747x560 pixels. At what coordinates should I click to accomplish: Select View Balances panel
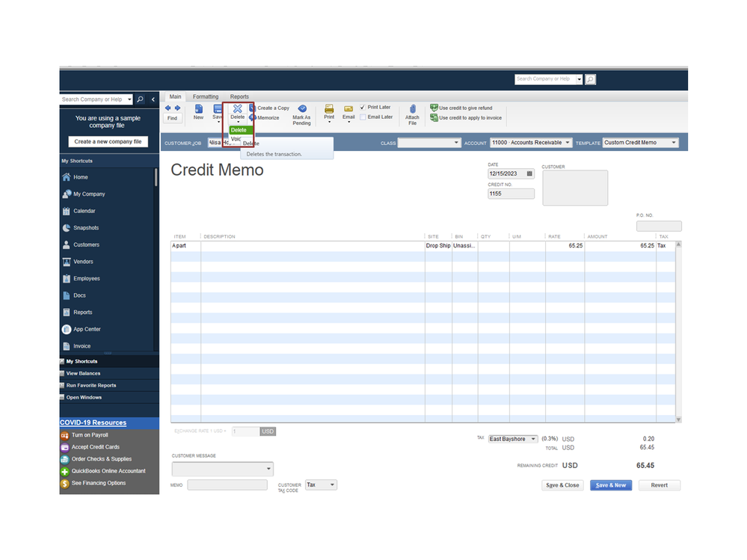coord(109,374)
